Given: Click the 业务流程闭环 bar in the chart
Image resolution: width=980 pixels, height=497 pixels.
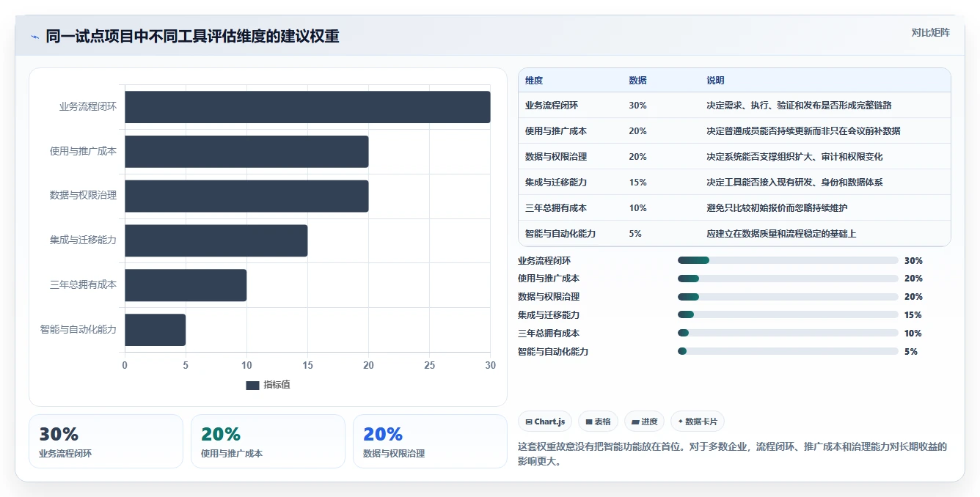Looking at the screenshot, I should pos(307,107).
